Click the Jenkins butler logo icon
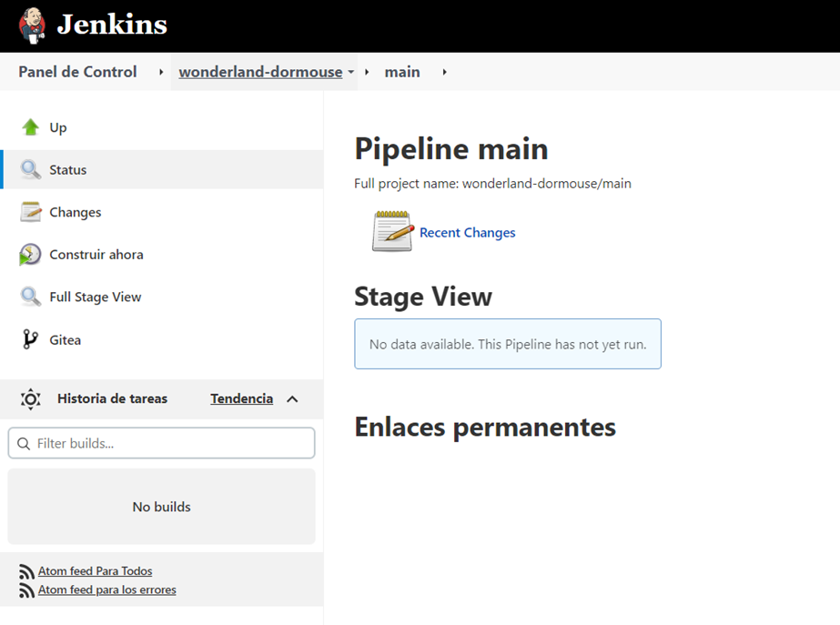This screenshot has width=840, height=625. pos(32,25)
